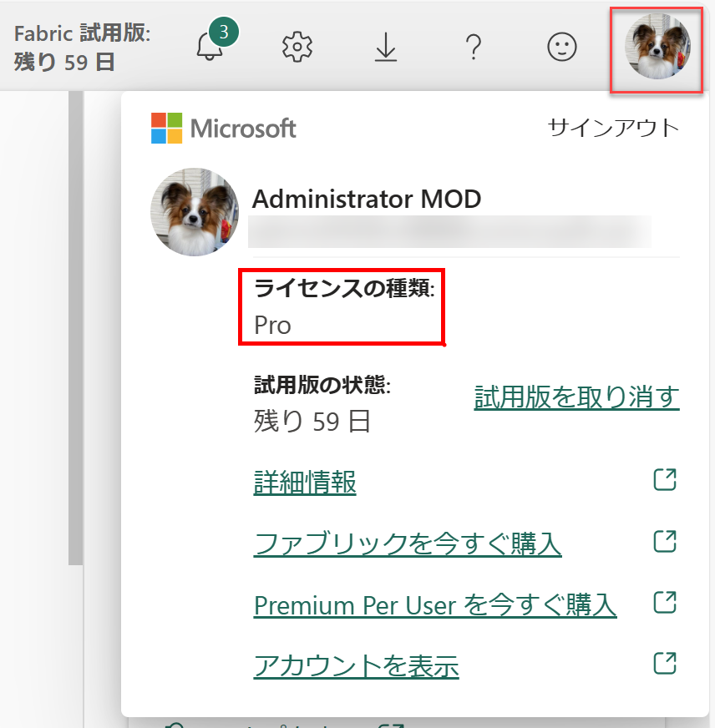Click the Administrator MOD name
The width and height of the screenshot is (715, 728).
pyautogui.click(x=367, y=200)
